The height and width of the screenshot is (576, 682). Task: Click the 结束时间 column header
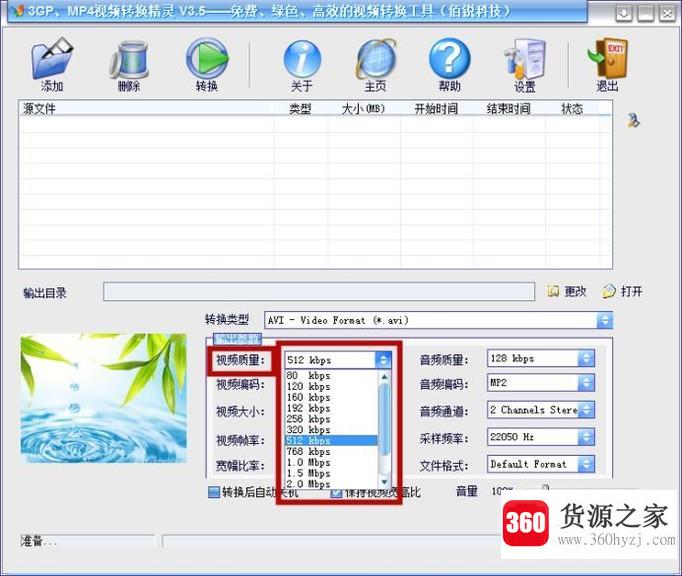pyautogui.click(x=509, y=109)
